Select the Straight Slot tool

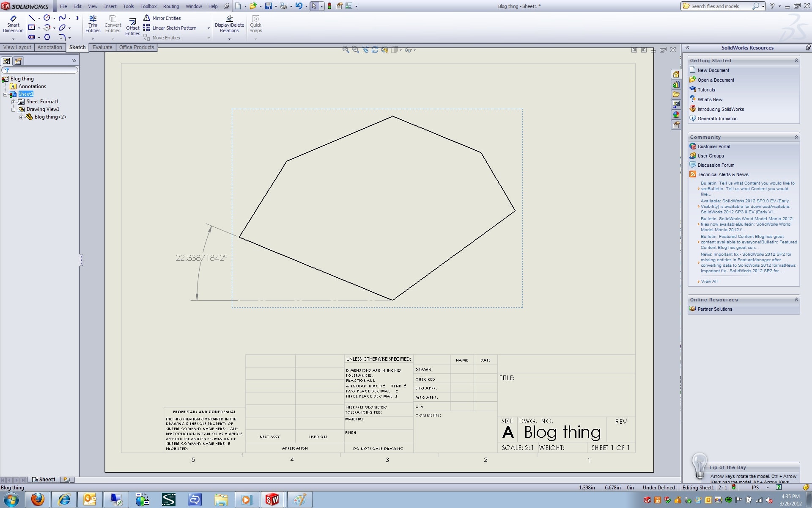32,37
